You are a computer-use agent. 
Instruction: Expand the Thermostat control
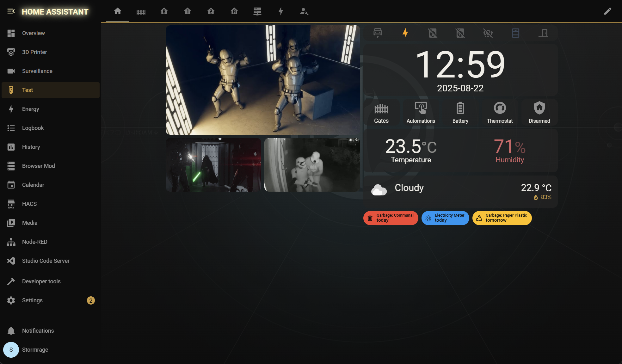coord(500,112)
